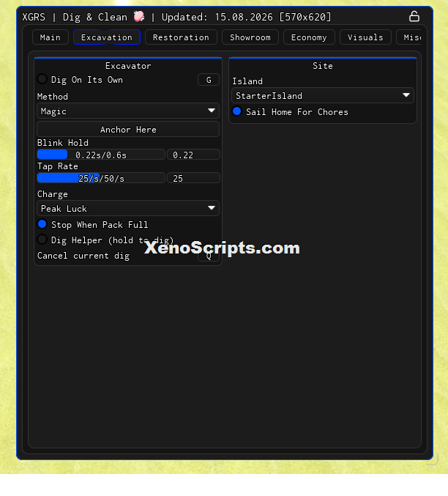Click the Anchor Here button
The image size is (448, 496).
[128, 130]
